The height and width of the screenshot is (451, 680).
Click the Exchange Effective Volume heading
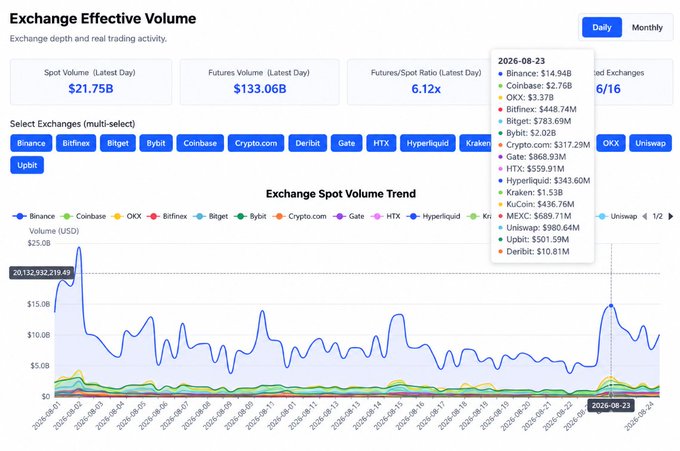pos(103,18)
